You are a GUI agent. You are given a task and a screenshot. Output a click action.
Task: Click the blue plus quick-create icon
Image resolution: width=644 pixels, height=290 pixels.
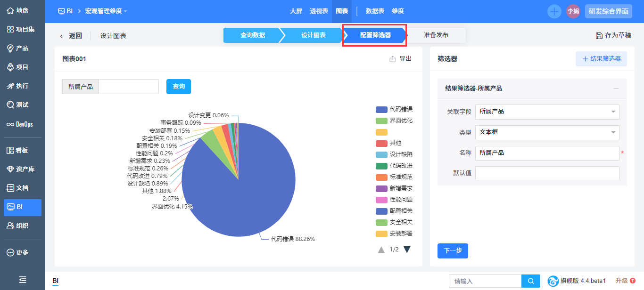coord(554,11)
